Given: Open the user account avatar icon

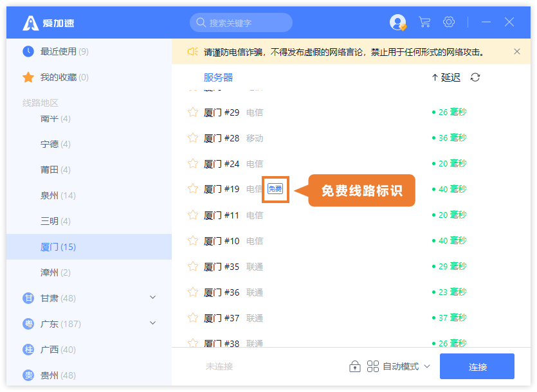Looking at the screenshot, I should click(397, 22).
